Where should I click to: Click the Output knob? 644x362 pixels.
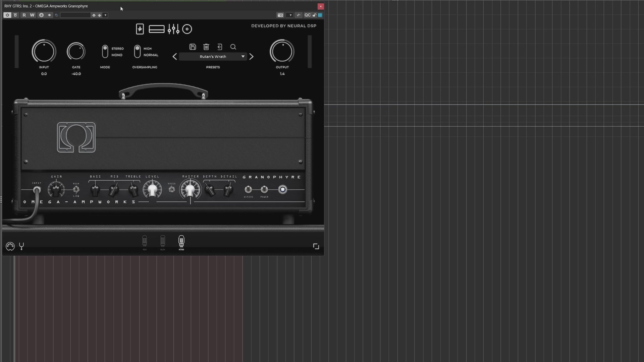point(282,51)
